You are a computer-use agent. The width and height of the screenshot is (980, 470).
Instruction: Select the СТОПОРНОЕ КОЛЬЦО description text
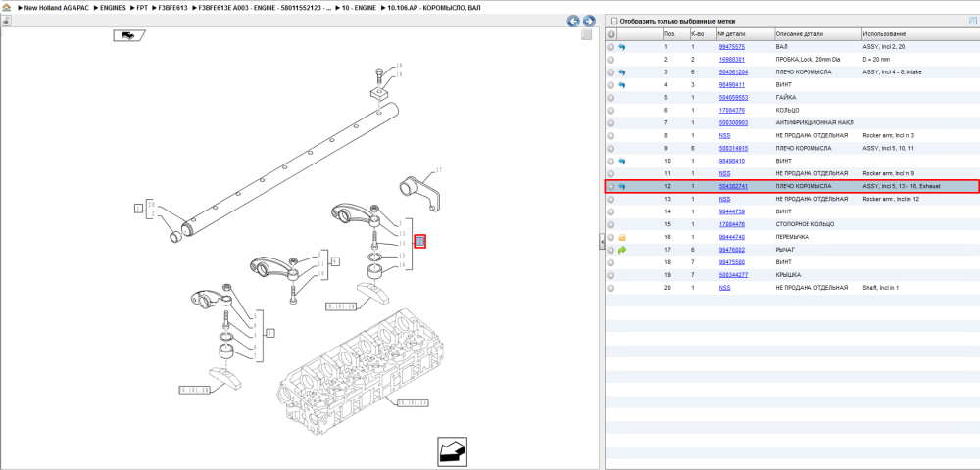pyautogui.click(x=805, y=224)
